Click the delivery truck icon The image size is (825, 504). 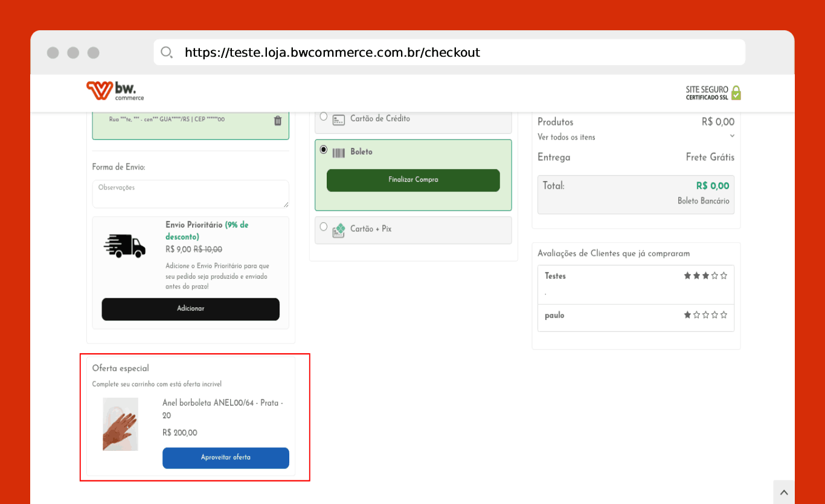124,246
